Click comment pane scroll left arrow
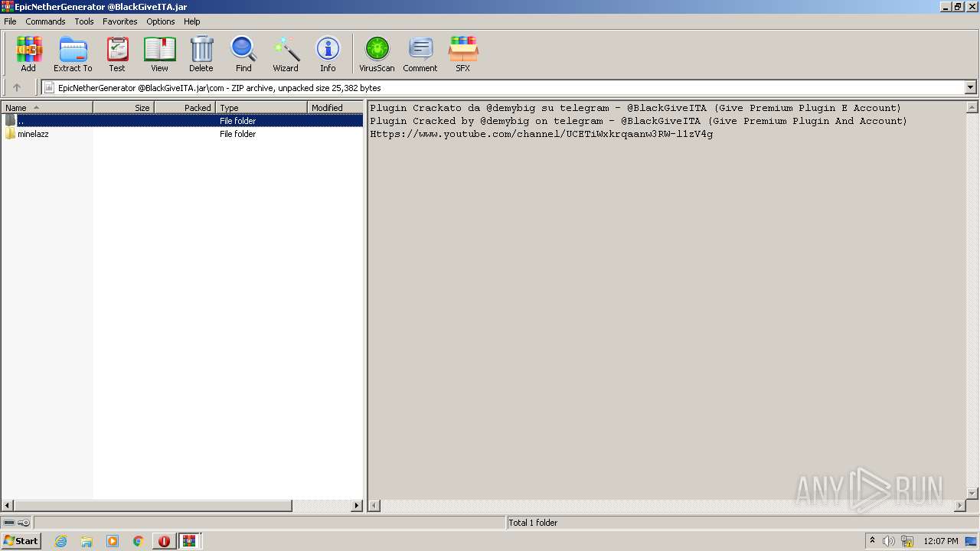The image size is (980, 551). click(x=374, y=506)
